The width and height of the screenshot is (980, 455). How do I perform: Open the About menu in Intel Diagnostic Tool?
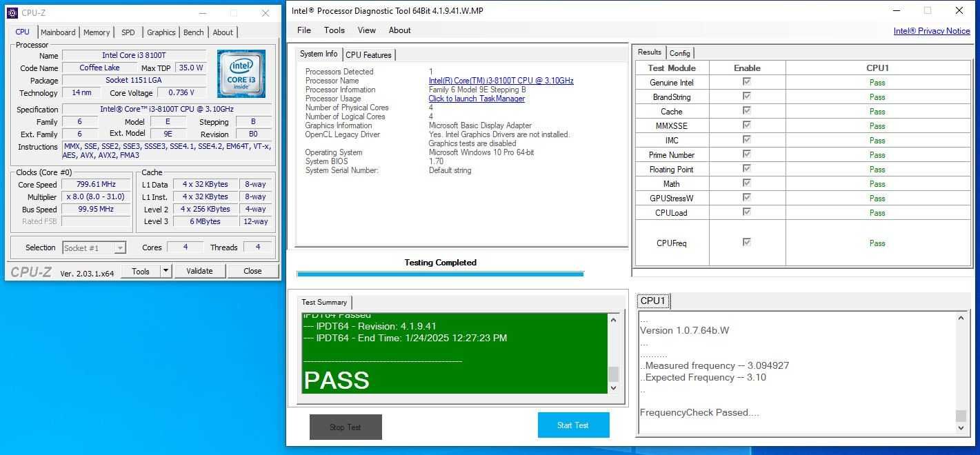[x=400, y=30]
